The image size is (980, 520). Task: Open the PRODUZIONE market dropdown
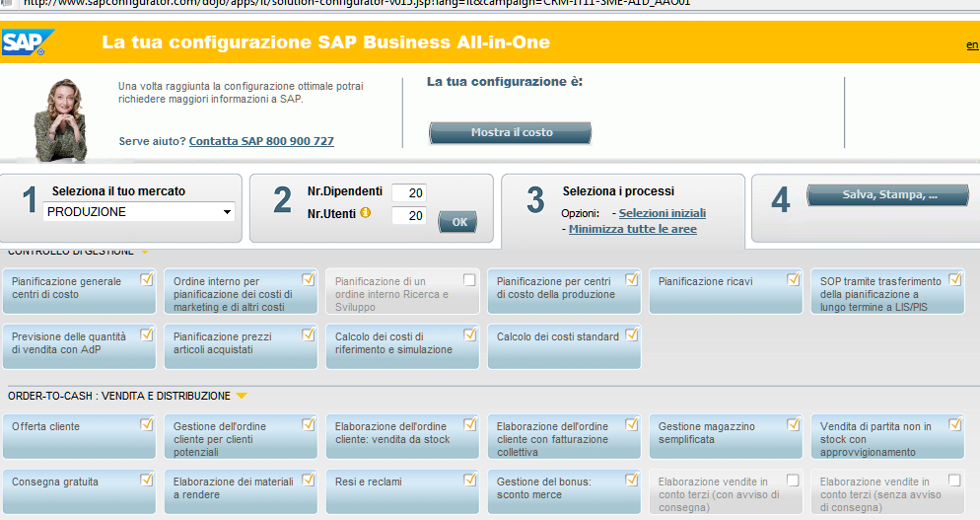(139, 211)
